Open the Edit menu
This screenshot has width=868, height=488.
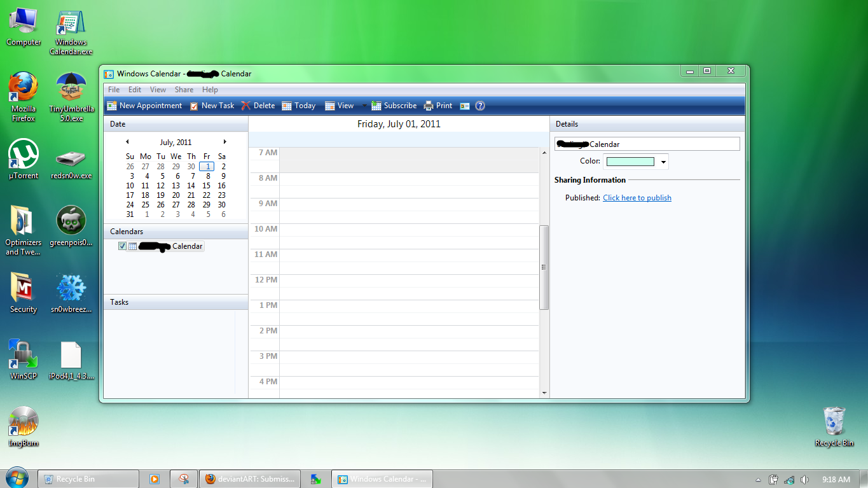(134, 89)
